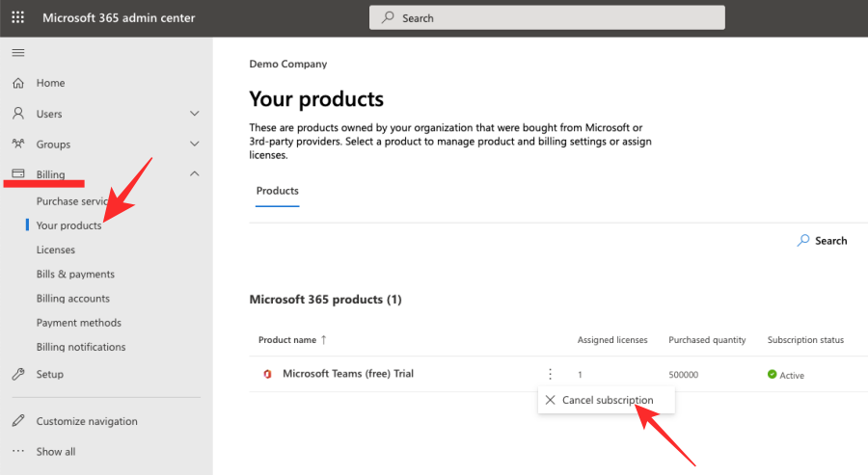Open Microsoft Teams (free) Trial product
The height and width of the screenshot is (475, 868).
point(347,374)
